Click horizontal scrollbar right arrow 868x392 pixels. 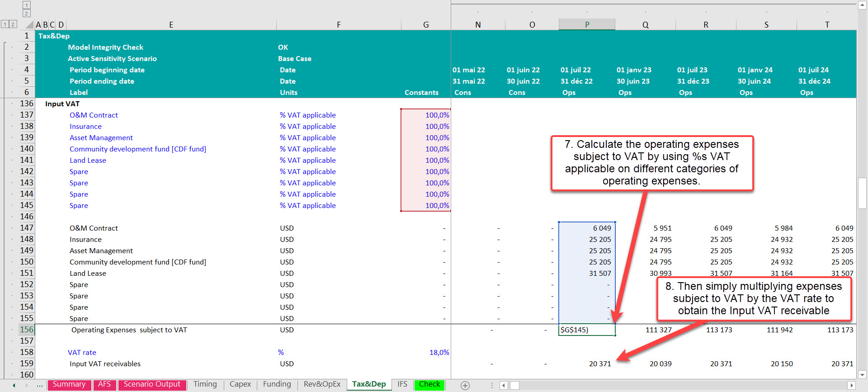point(852,385)
